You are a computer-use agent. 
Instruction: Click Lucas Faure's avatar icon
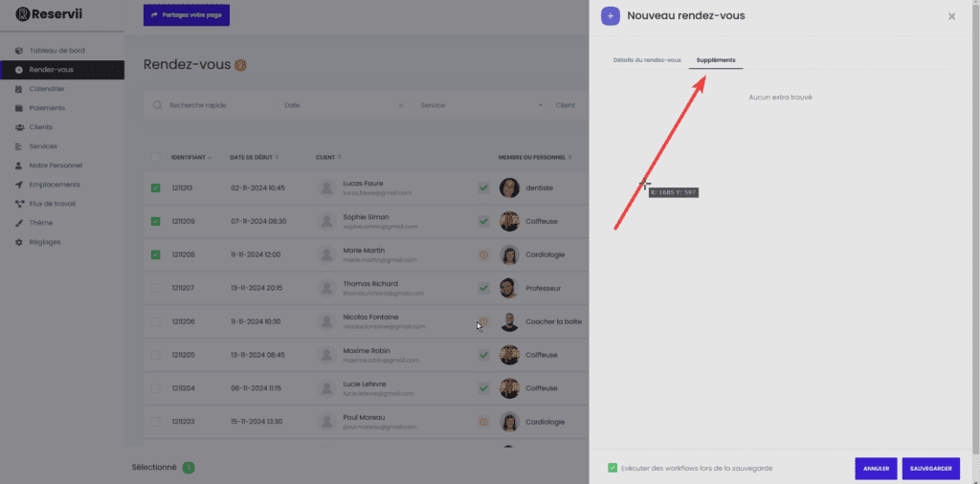327,187
